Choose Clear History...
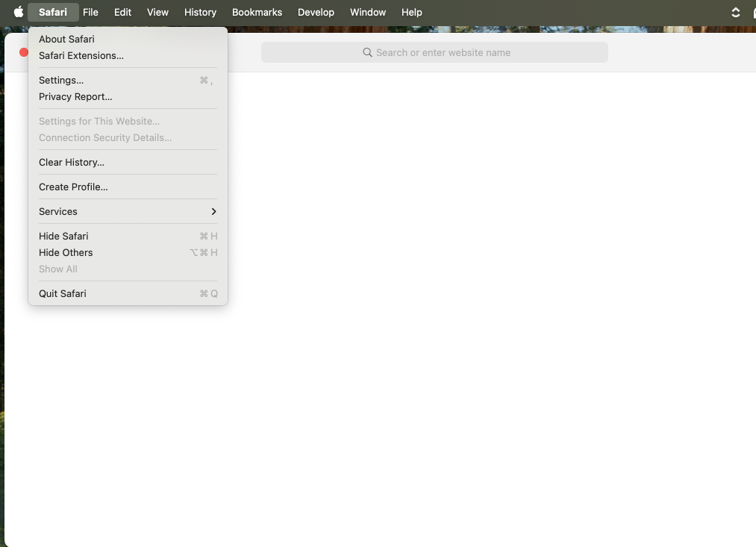Viewport: 756px width, 547px height. pyautogui.click(x=128, y=162)
